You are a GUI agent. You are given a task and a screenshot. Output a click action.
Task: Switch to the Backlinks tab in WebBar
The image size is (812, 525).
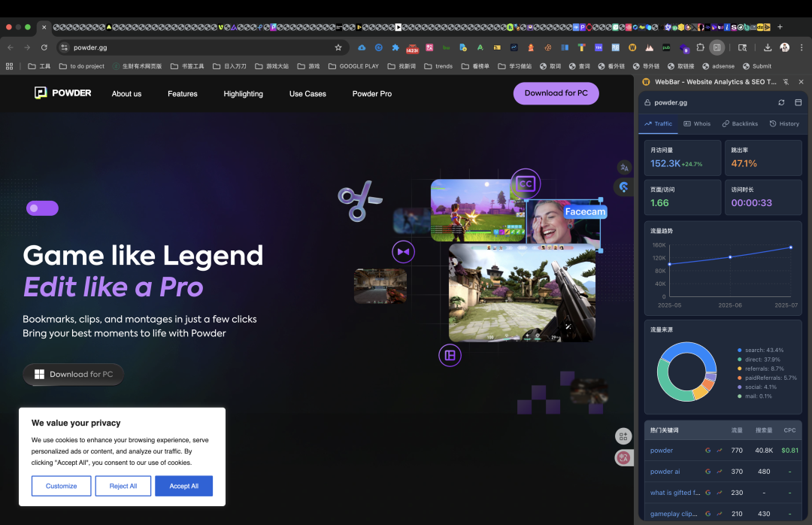pyautogui.click(x=740, y=124)
